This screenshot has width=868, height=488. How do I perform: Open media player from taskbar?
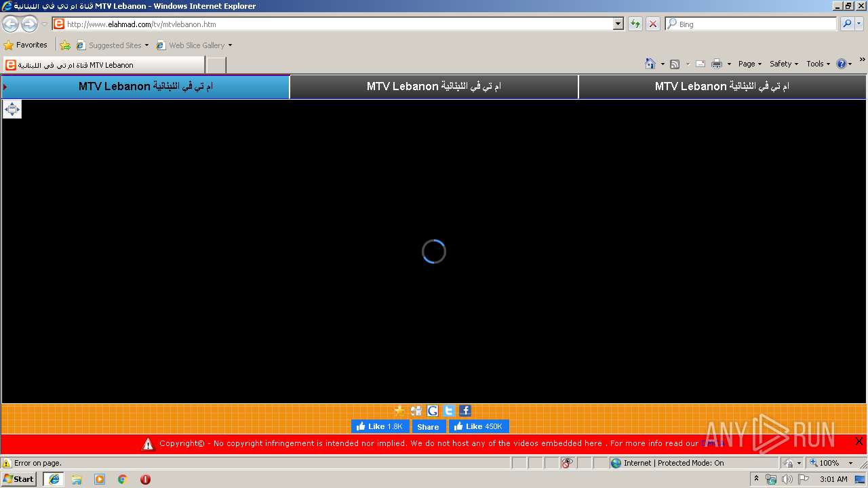click(100, 479)
